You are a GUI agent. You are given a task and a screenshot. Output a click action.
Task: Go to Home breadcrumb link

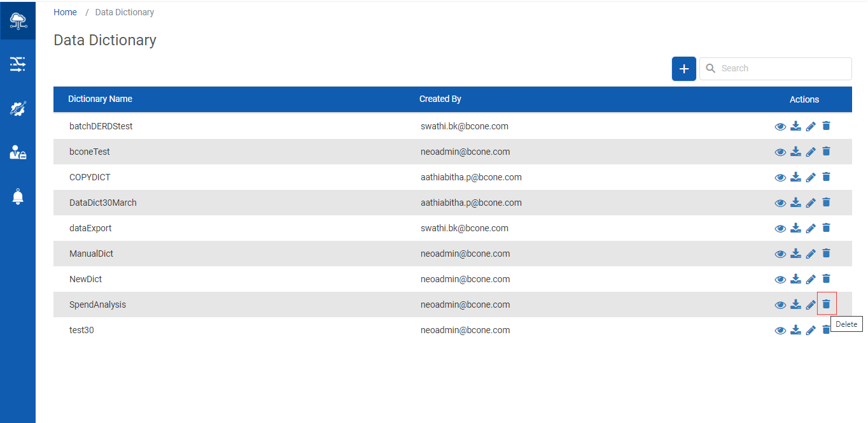coord(65,12)
